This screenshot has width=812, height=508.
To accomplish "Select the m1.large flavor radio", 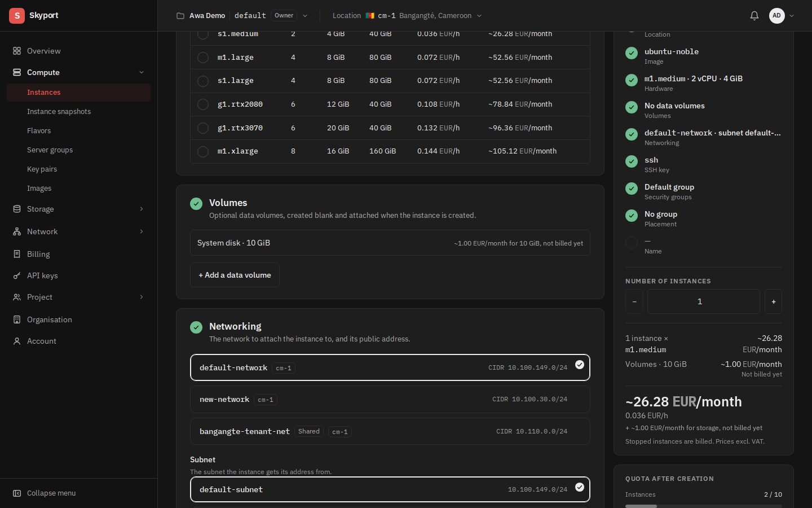I will pos(203,58).
